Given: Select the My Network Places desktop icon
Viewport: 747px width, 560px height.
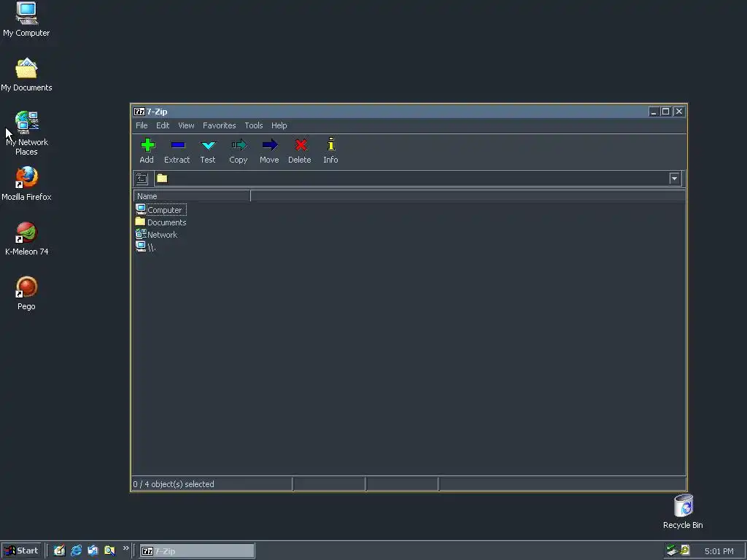Looking at the screenshot, I should coord(26,133).
